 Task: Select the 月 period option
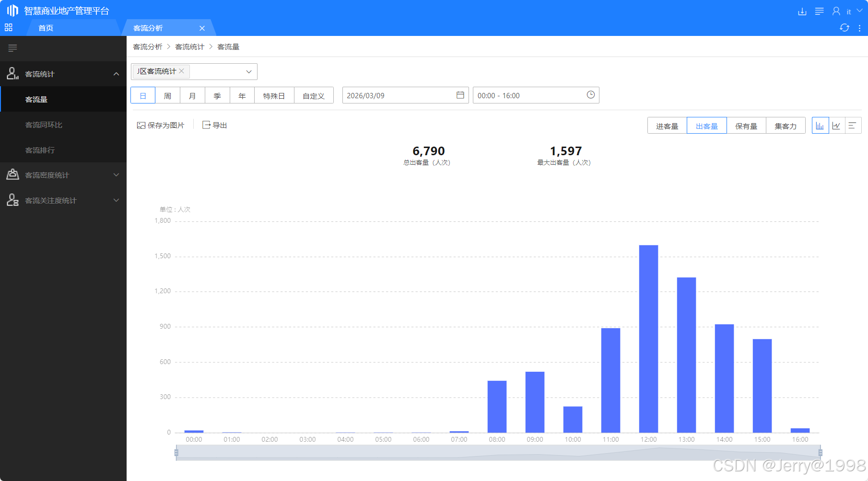(192, 95)
